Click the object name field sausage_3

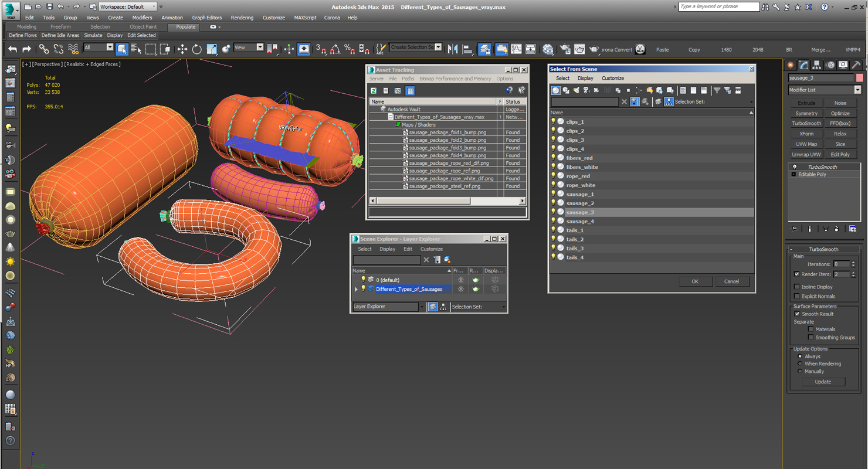pyautogui.click(x=821, y=78)
